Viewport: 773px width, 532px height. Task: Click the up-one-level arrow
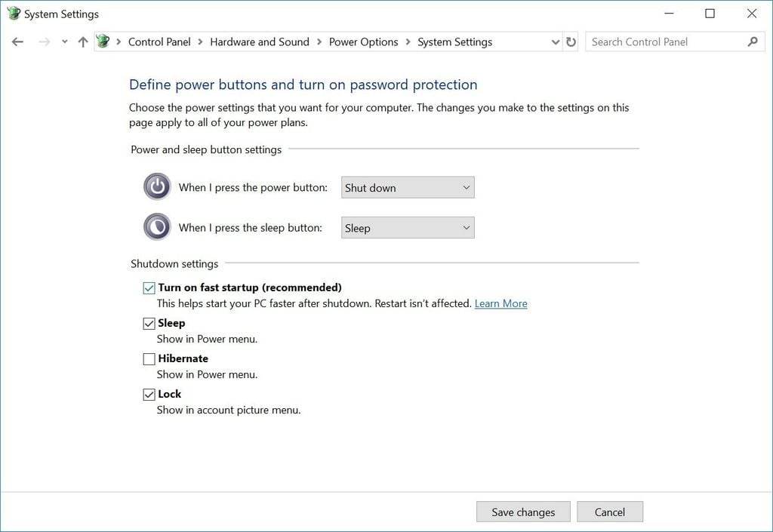pyautogui.click(x=83, y=42)
